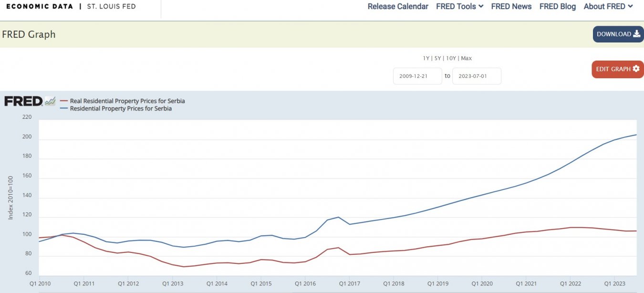The width and height of the screenshot is (644, 293).
Task: Expand the About FRED menu
Action: click(x=608, y=6)
